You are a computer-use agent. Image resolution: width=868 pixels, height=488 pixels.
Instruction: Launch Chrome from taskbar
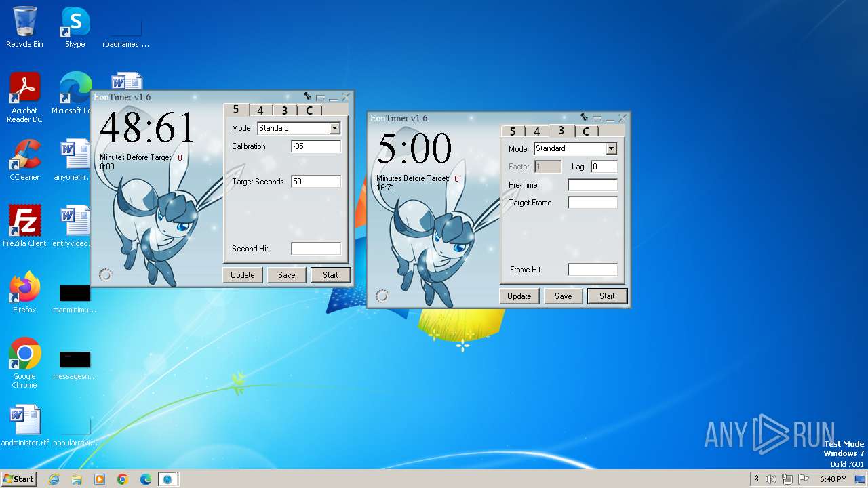pos(123,479)
